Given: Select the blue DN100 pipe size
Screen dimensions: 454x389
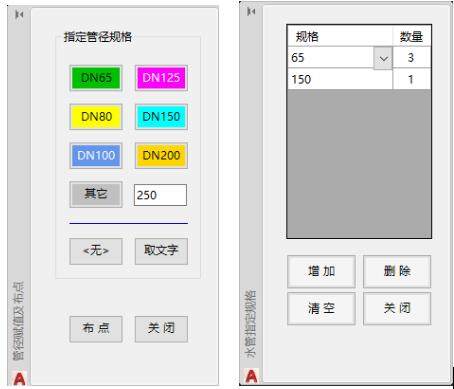Looking at the screenshot, I should (96, 156).
